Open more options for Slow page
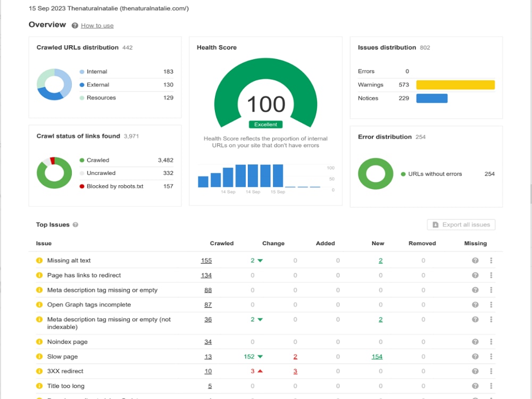Screen dimensions: 532x399 tap(491, 356)
